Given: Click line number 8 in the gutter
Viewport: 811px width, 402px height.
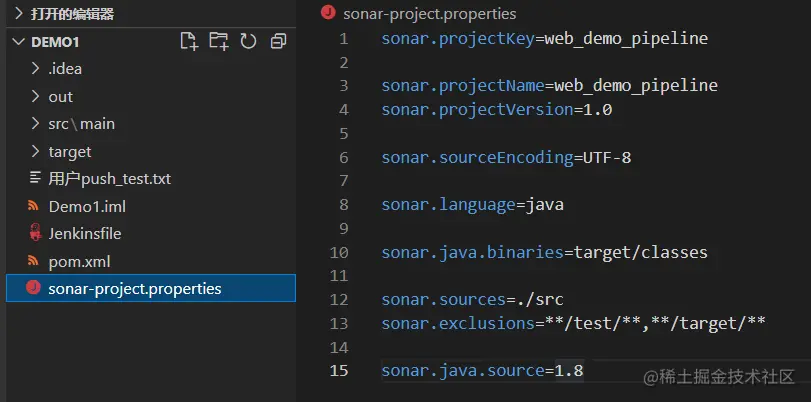Looking at the screenshot, I should (x=343, y=205).
